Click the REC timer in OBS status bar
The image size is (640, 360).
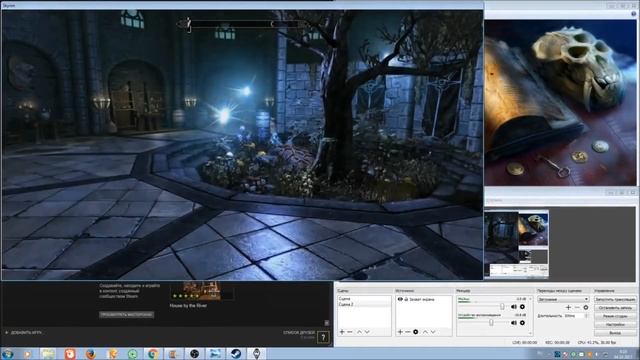(557, 342)
